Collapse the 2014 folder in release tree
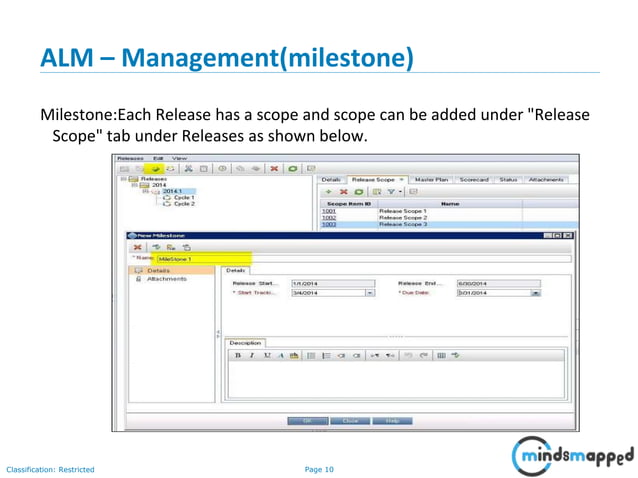 click(x=134, y=185)
